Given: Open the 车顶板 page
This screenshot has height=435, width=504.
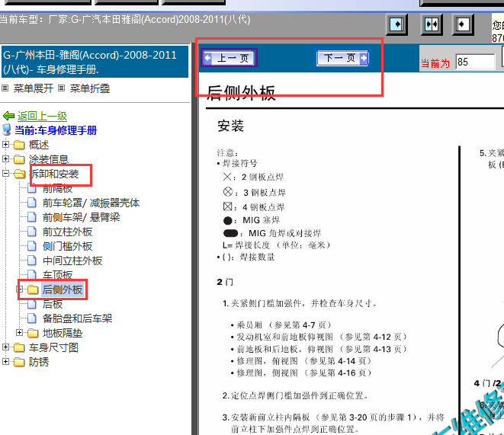Looking at the screenshot, I should (58, 275).
